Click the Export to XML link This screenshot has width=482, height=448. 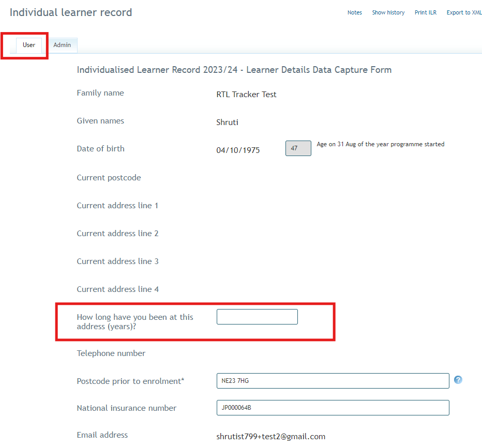[x=464, y=12]
